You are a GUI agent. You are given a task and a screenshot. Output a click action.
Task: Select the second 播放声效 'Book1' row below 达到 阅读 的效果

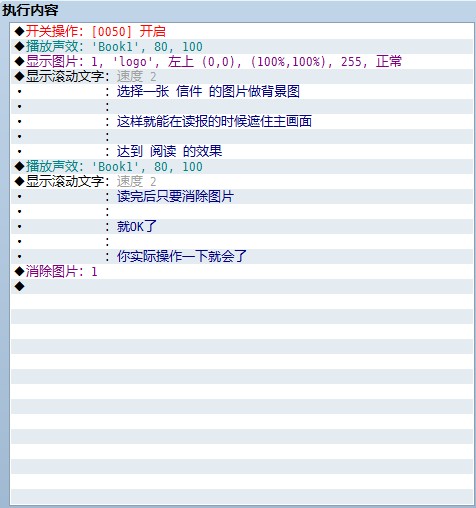tap(241, 166)
